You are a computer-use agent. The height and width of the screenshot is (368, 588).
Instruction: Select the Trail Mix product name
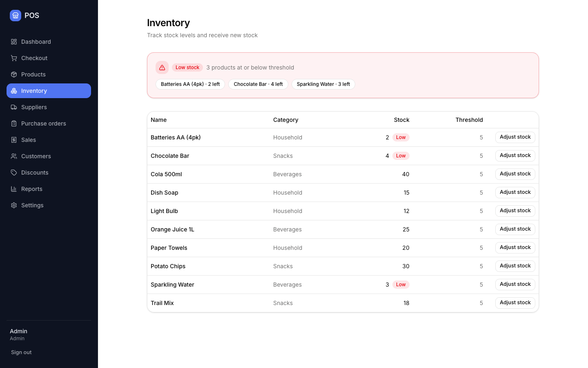coord(162,303)
